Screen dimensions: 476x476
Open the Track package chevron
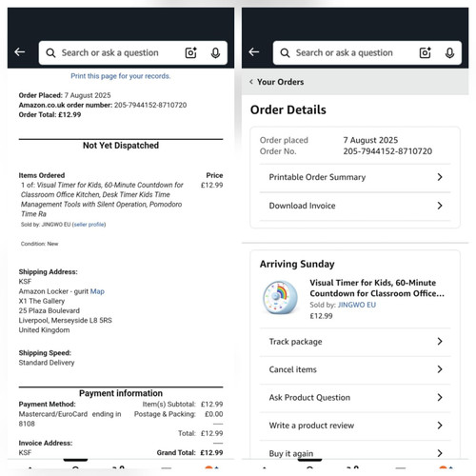point(440,342)
